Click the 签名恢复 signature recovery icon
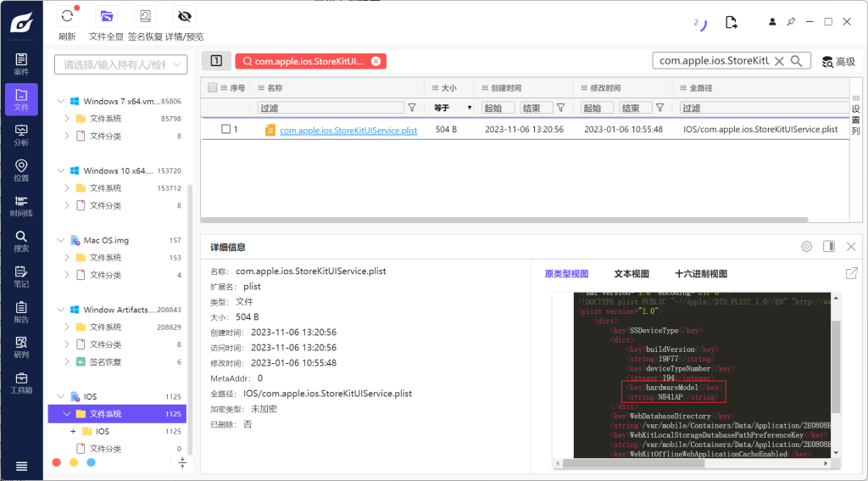 pyautogui.click(x=146, y=16)
